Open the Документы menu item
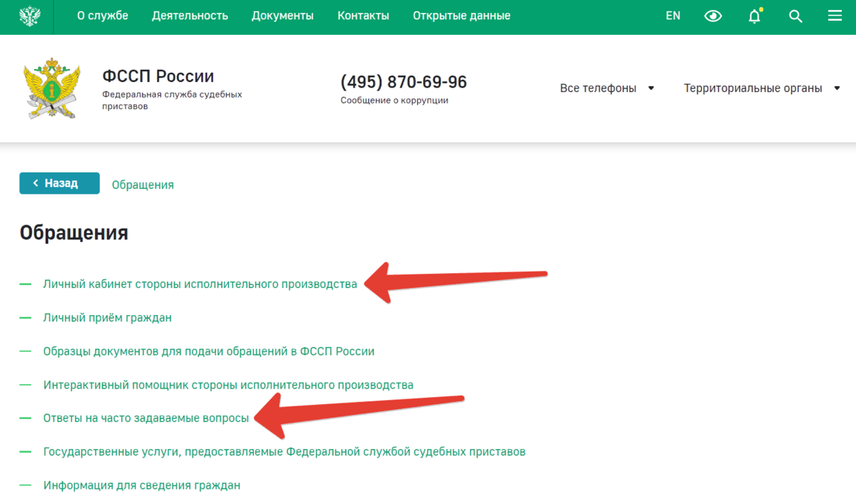Image resolution: width=856 pixels, height=504 pixels. [x=282, y=16]
